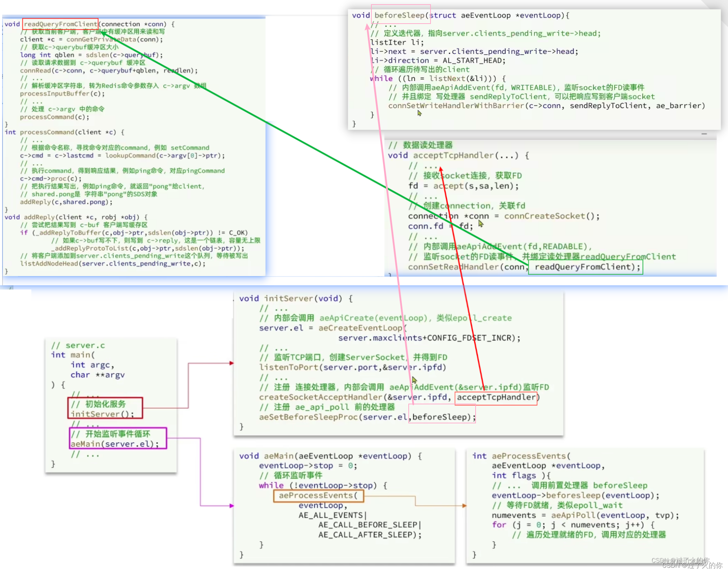This screenshot has height=572, width=728.
Task: Click the 'int flags ){' parameter line
Action: 521,475
